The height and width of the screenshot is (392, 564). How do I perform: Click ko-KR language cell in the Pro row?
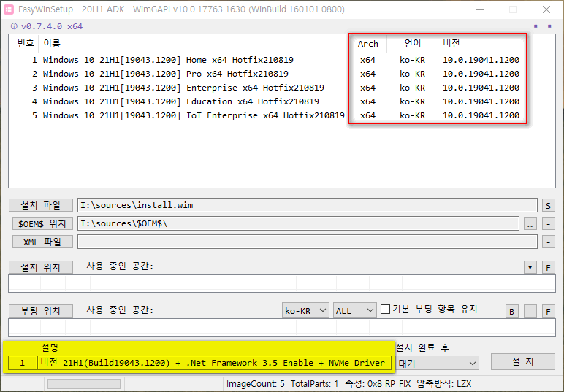(412, 74)
